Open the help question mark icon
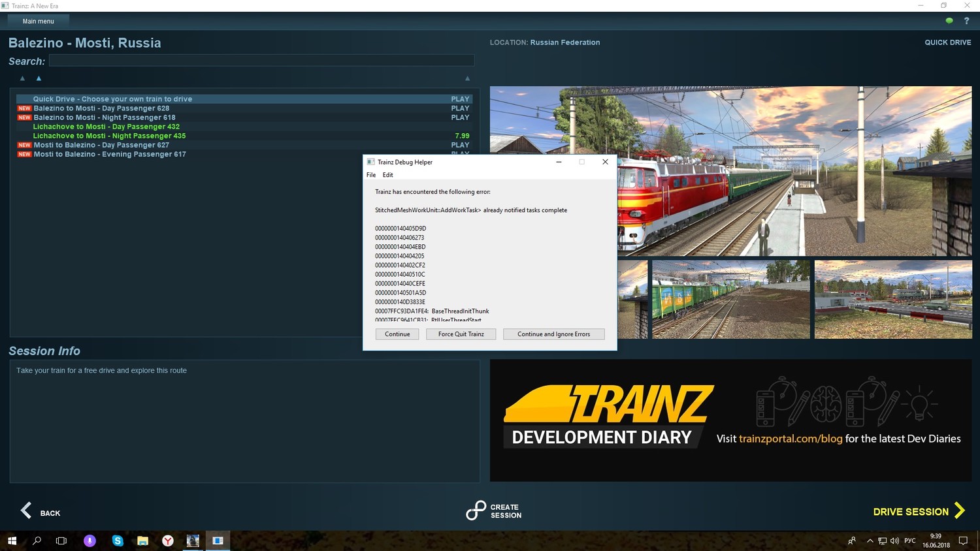980x551 pixels. (966, 21)
